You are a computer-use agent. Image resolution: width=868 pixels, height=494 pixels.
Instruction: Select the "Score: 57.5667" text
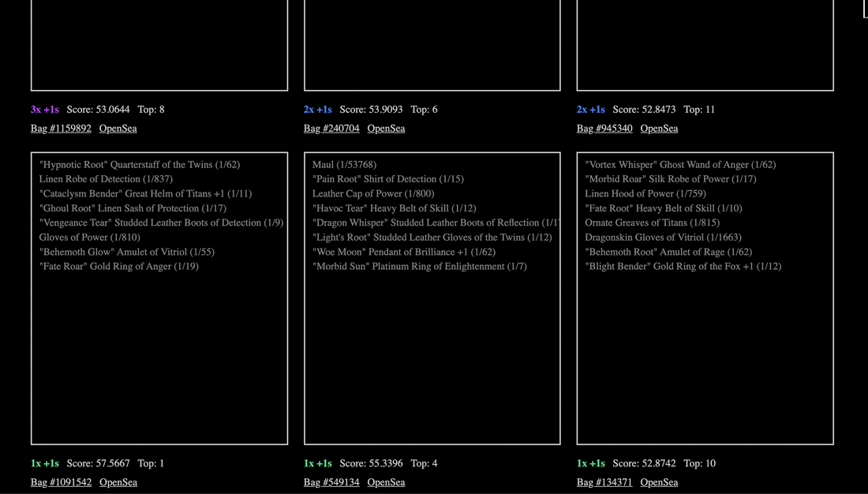click(x=98, y=463)
